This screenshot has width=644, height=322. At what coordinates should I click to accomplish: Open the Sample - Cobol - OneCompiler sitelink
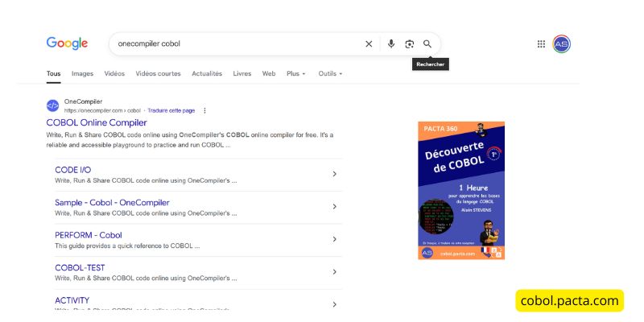click(x=112, y=203)
